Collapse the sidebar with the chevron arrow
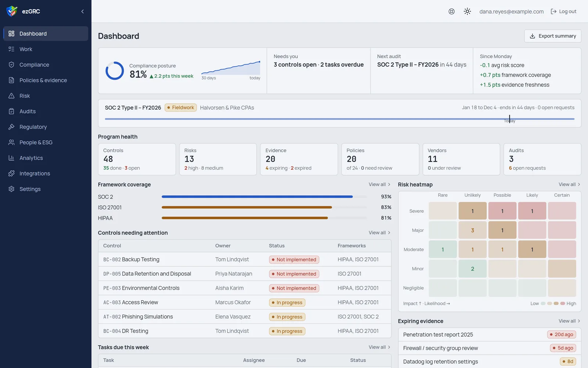588x368 pixels. (x=83, y=11)
